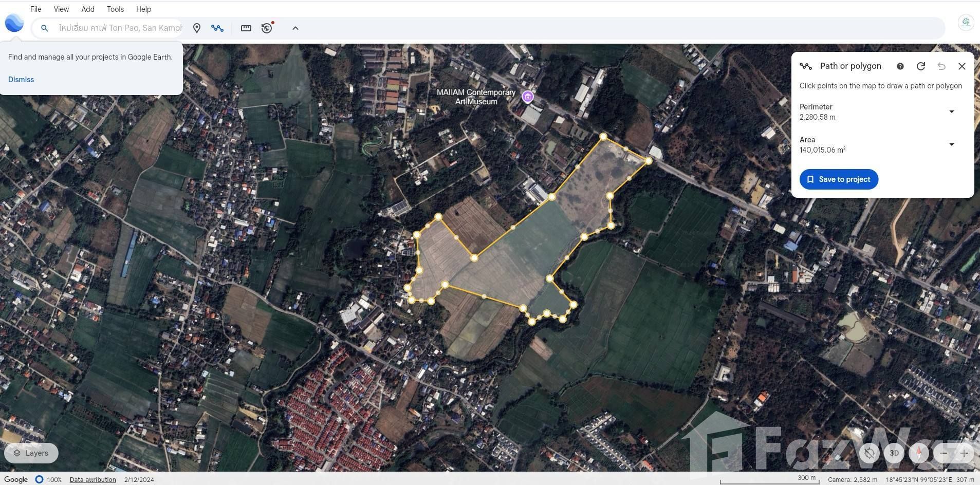Click the Google Earth logo
980x485 pixels.
point(14,23)
